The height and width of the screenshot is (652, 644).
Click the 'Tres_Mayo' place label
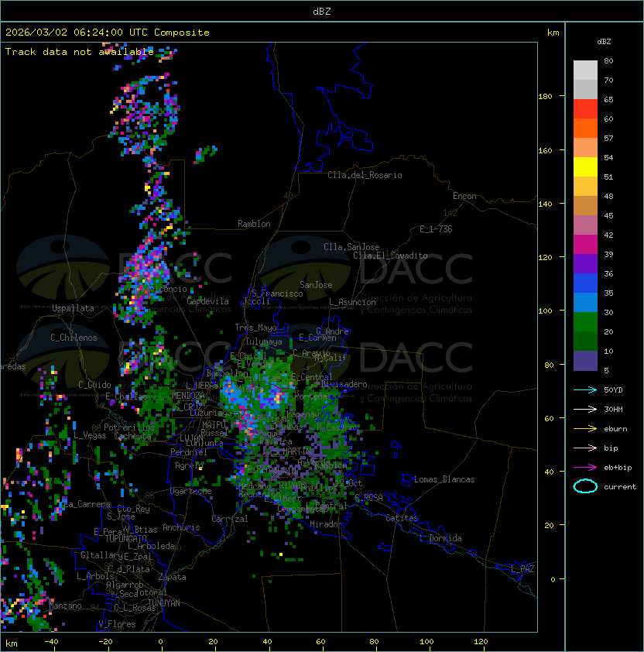click(255, 328)
